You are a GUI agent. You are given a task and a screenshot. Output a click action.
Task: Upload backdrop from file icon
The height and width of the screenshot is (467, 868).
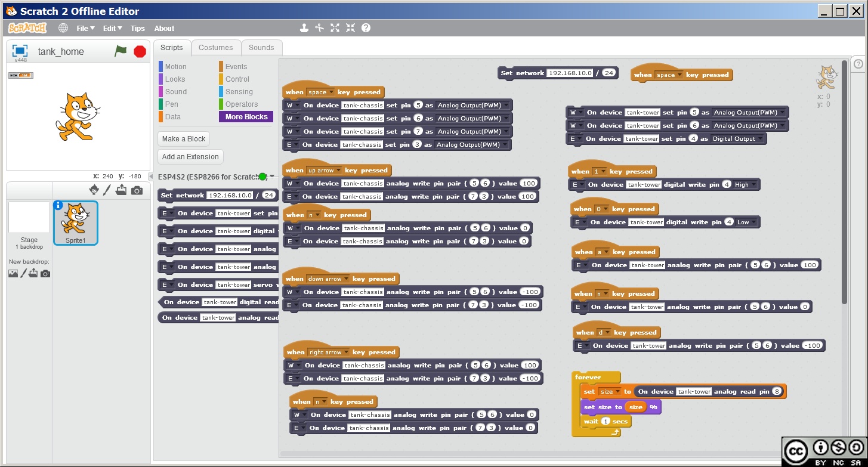point(33,273)
